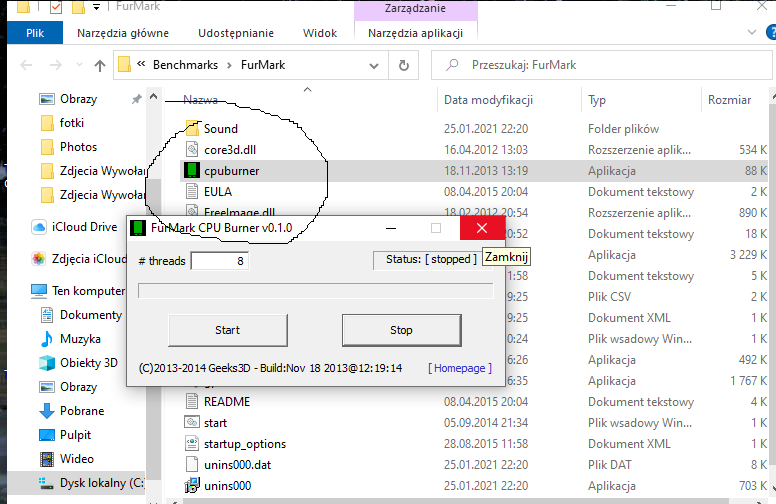776x504 pixels.
Task: Close the FurMark CPU Burner window
Action: pos(482,228)
